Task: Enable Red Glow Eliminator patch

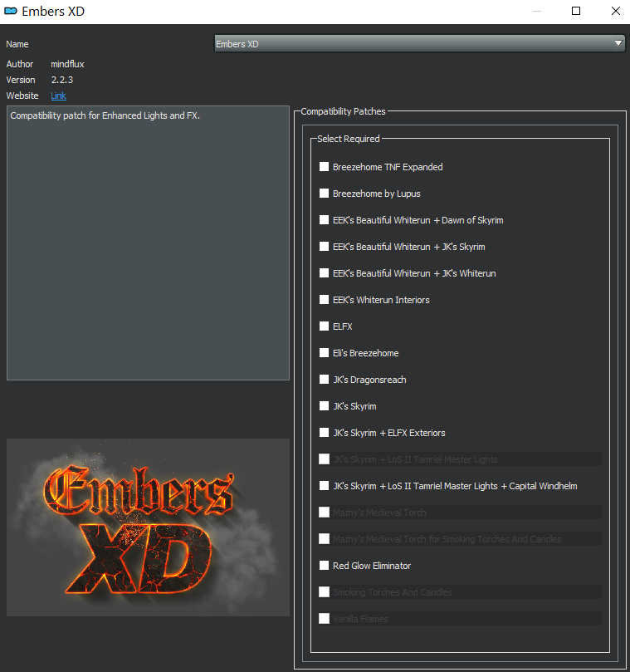Action: 325,566
